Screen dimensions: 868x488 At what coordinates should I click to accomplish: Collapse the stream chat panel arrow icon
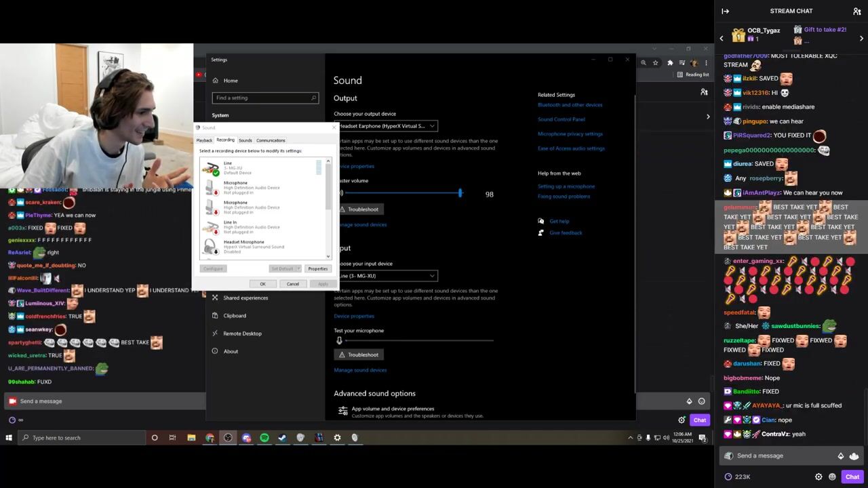point(725,11)
